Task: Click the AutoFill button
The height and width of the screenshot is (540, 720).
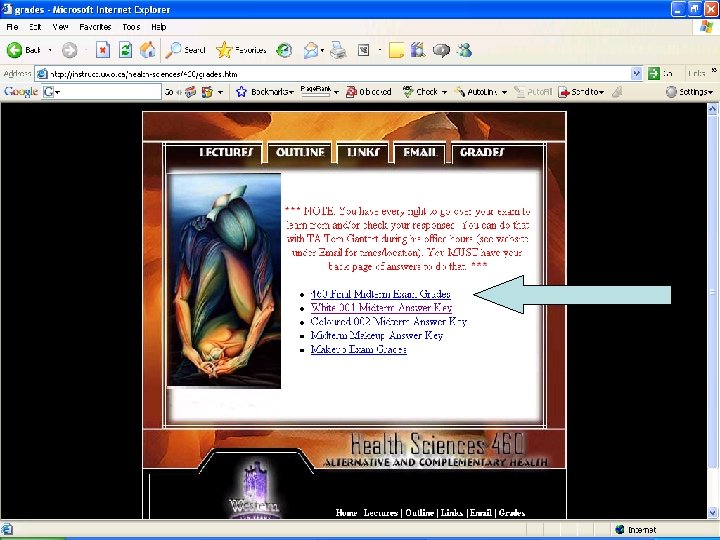Action: [x=533, y=92]
